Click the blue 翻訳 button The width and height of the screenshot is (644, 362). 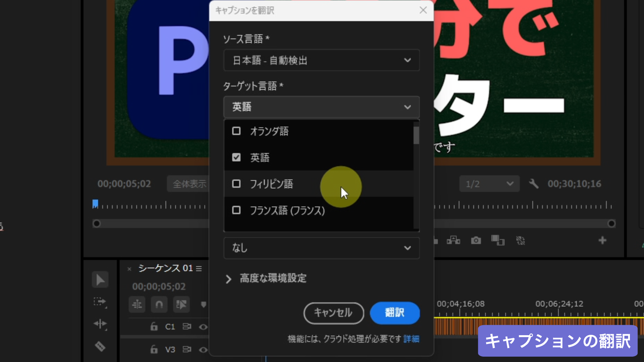(x=394, y=313)
